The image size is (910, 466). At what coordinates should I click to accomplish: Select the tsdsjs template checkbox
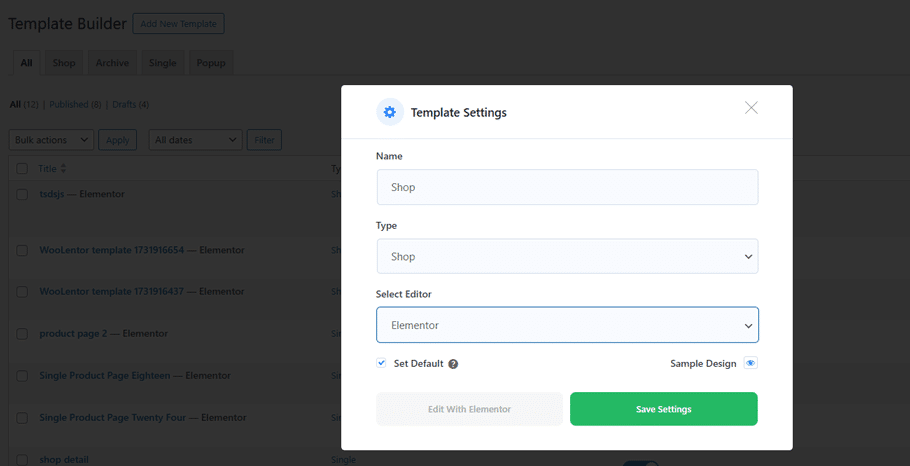[22, 194]
